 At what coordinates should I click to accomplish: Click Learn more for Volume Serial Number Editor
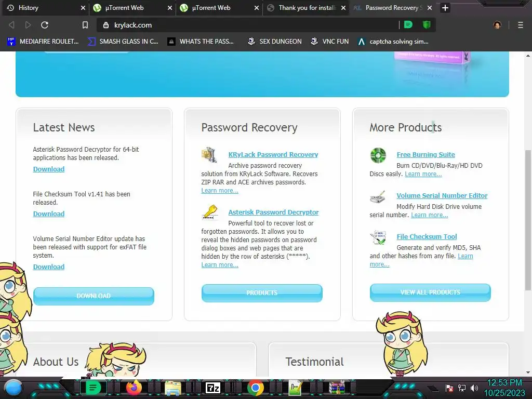430,215
